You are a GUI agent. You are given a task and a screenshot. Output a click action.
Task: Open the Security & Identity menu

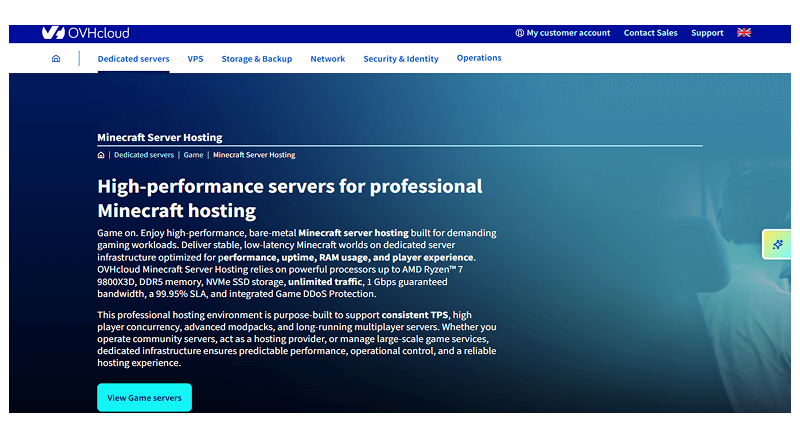click(x=401, y=59)
